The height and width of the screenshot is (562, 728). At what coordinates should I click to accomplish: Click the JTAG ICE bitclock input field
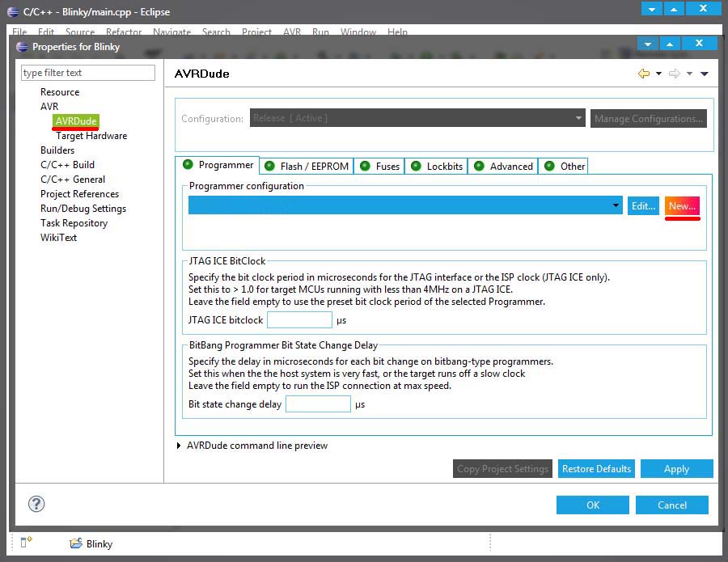(x=299, y=319)
